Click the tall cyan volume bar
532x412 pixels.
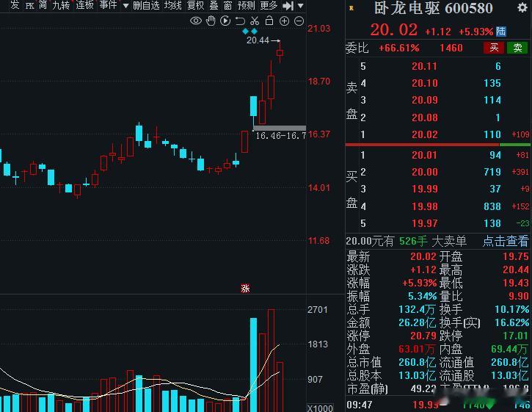(253, 365)
